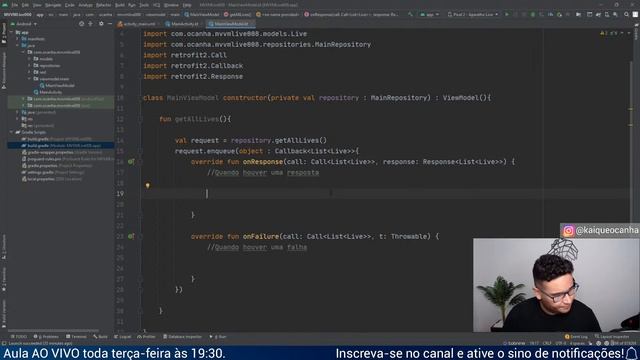Select MainViewModel file in project tree

click(57, 86)
